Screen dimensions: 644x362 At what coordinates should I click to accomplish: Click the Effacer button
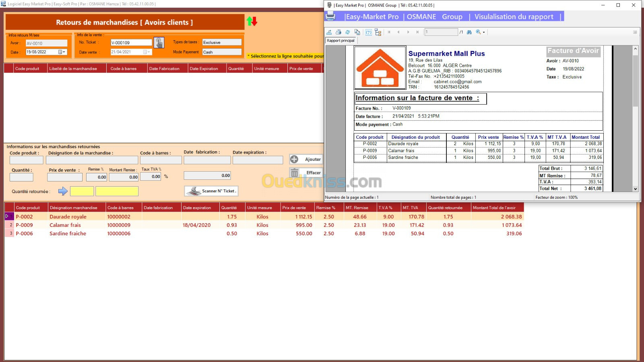(306, 173)
